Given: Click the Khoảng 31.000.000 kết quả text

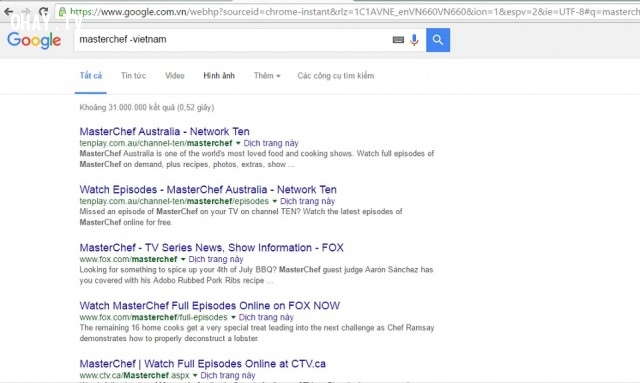Looking at the screenshot, I should click(x=147, y=107).
